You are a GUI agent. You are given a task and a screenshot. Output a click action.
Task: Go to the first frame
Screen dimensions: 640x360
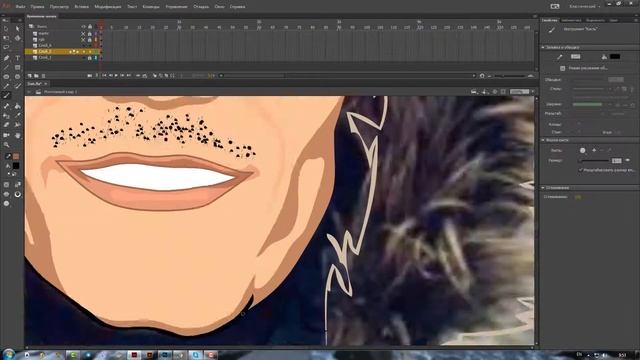click(104, 76)
